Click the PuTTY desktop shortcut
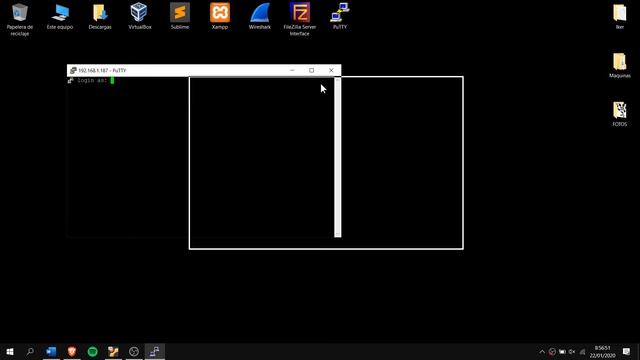This screenshot has width=640, height=360. pyautogui.click(x=340, y=16)
